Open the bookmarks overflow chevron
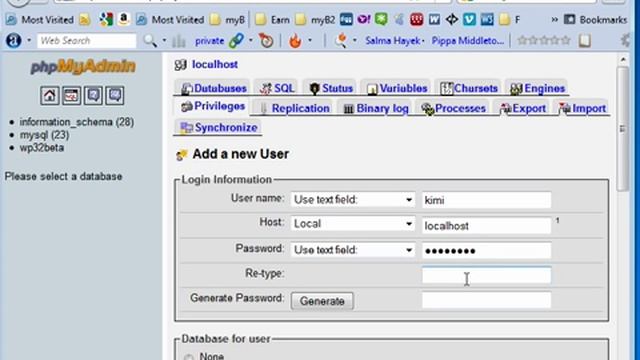Viewport: 640px width, 360px height. point(554,19)
